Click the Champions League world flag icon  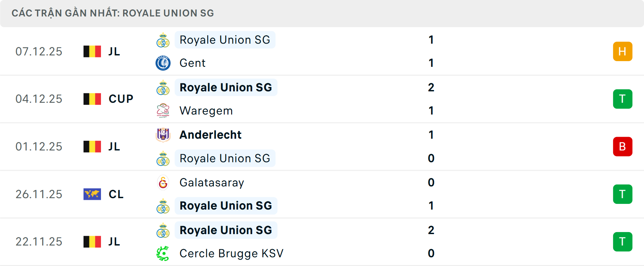pyautogui.click(x=92, y=194)
